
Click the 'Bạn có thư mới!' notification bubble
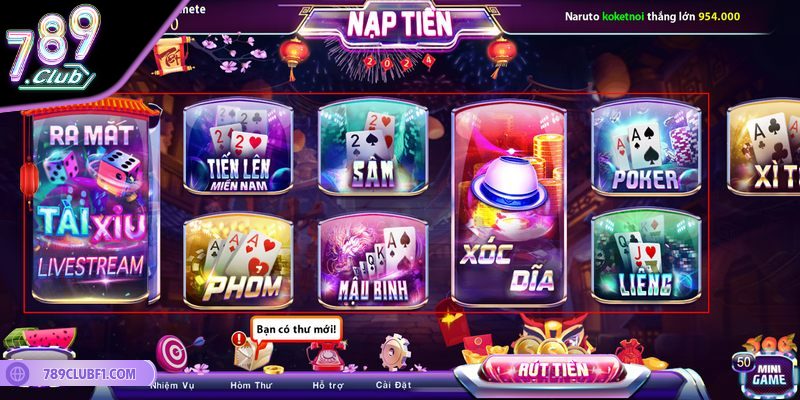296,329
